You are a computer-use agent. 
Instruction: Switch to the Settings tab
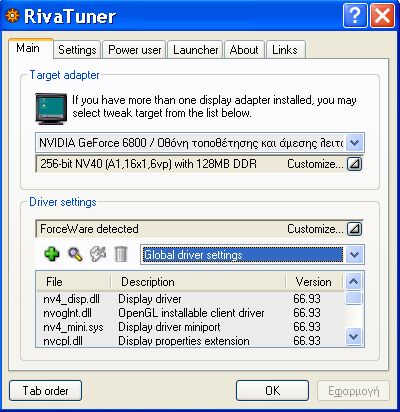[x=77, y=50]
